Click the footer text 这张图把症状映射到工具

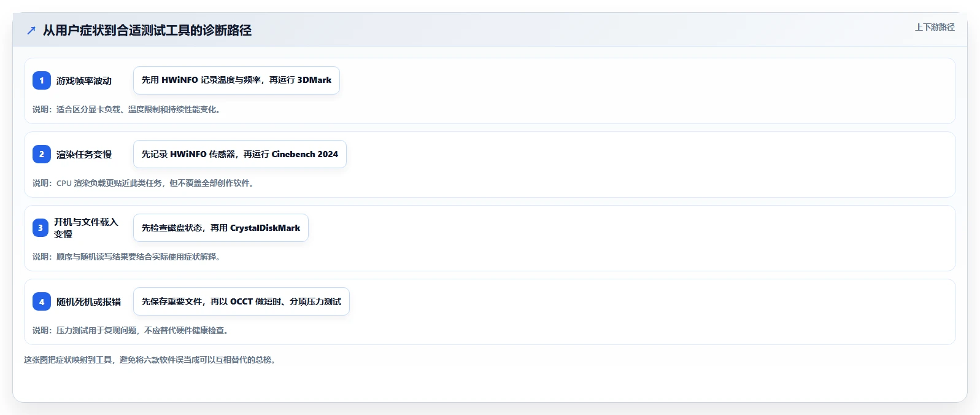[x=150, y=360]
